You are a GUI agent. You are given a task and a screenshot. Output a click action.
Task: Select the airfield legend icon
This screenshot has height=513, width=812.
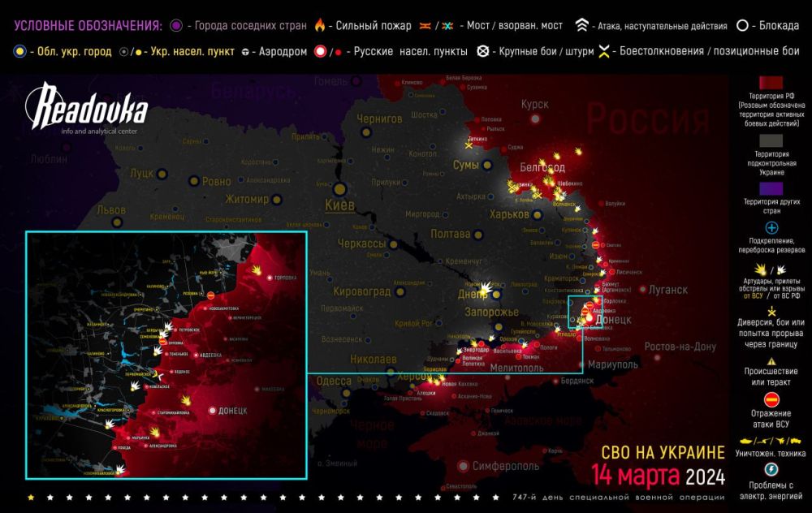click(244, 50)
